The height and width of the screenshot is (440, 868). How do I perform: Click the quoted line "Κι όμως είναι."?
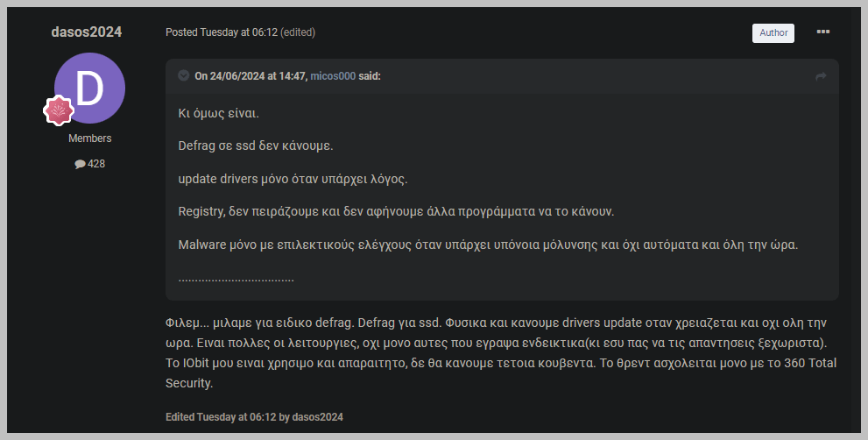(219, 113)
